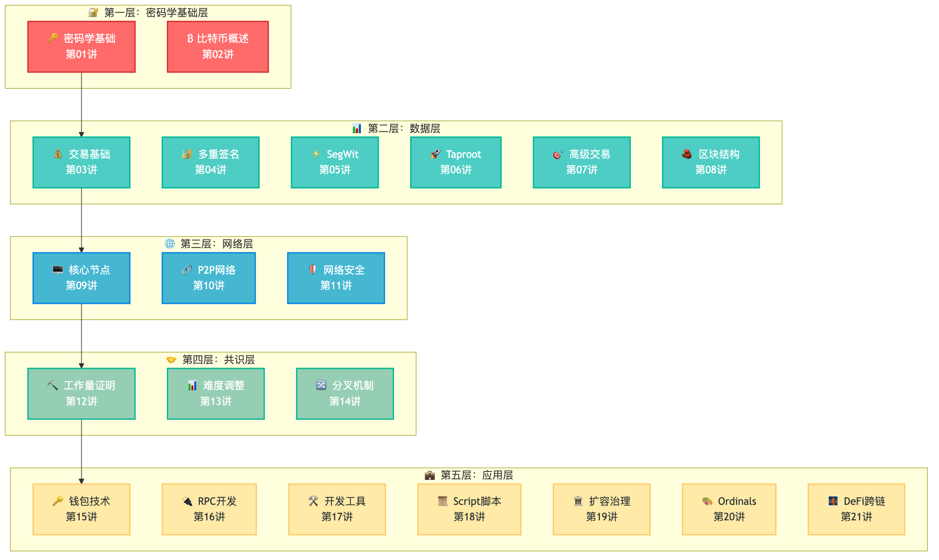This screenshot has height=560, width=939.
Task: Click the palette icon beside Ordinals
Action: click(x=707, y=501)
